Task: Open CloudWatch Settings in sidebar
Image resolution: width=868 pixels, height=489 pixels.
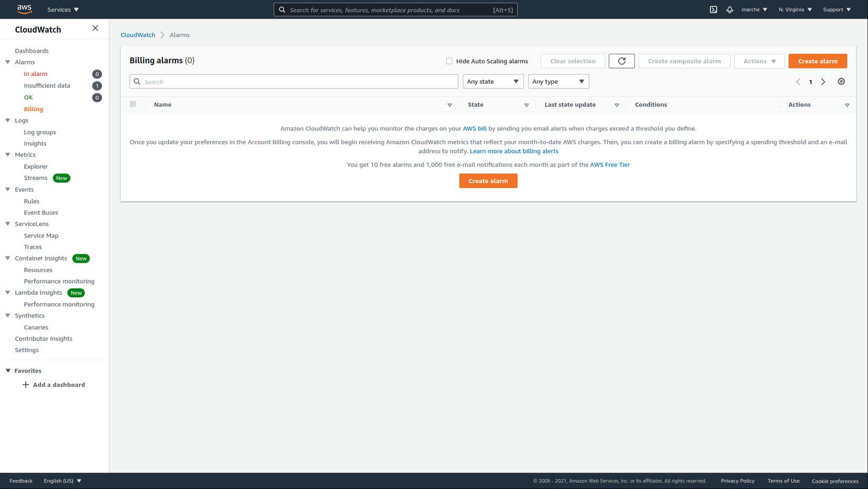Action: click(27, 350)
